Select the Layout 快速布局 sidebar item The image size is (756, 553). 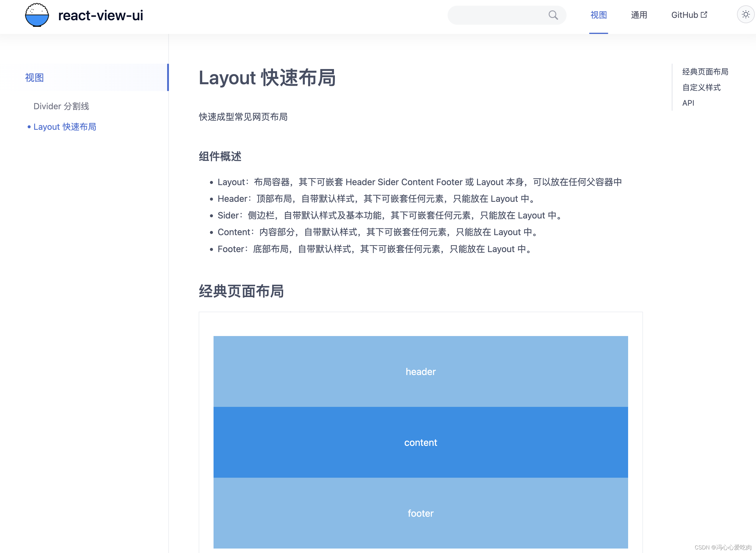[x=65, y=127]
